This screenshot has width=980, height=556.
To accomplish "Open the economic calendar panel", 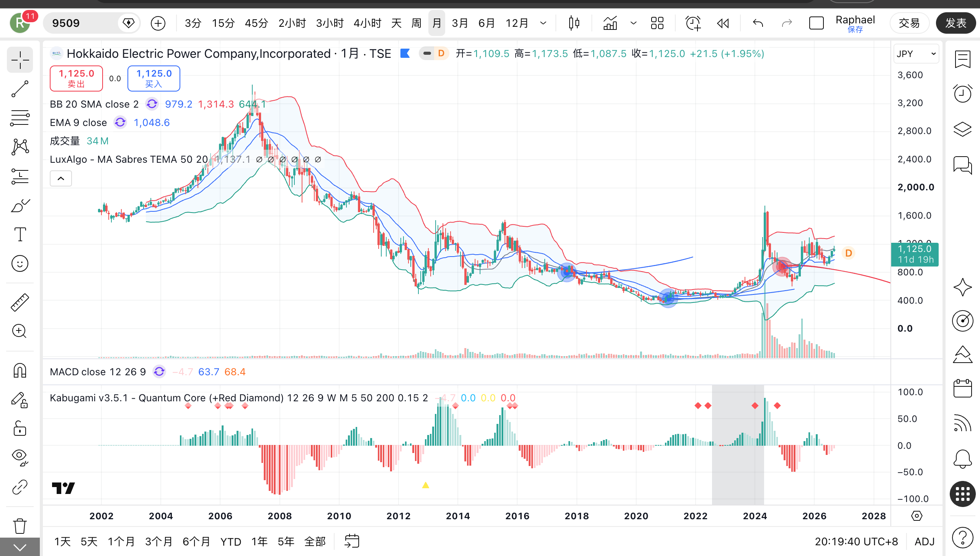I will tap(962, 388).
